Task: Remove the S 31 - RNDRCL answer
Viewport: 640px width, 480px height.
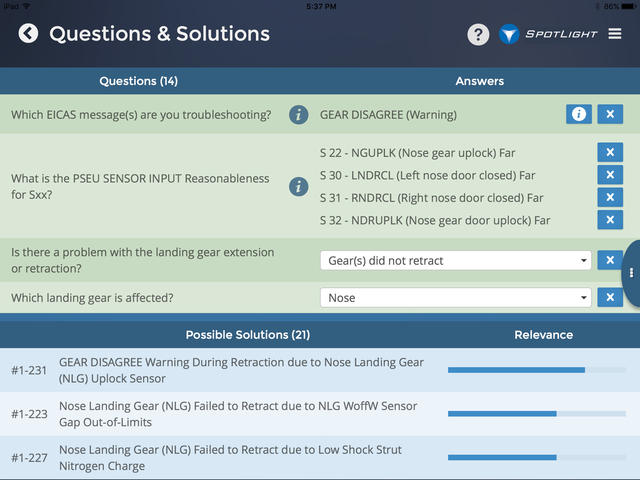Action: click(x=610, y=197)
